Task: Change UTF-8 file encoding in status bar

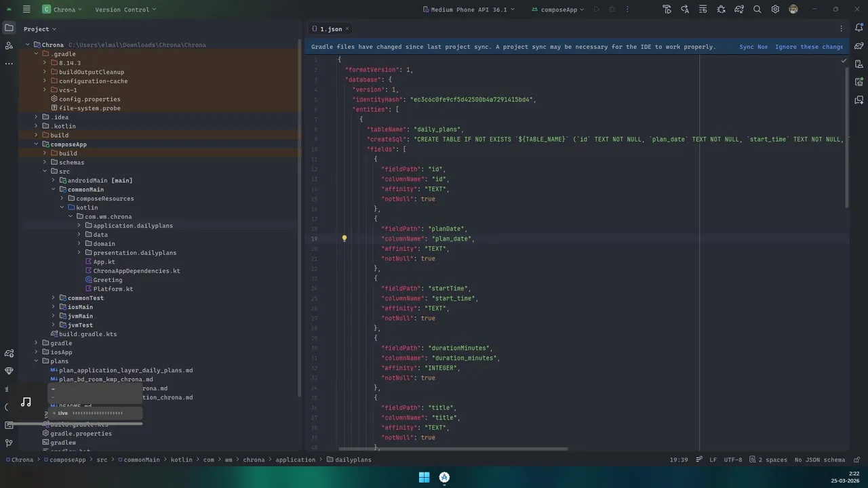Action: pos(733,460)
